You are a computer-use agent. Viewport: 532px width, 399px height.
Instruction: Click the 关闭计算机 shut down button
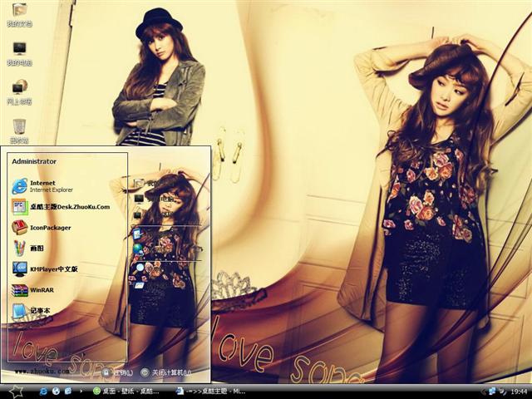click(166, 372)
